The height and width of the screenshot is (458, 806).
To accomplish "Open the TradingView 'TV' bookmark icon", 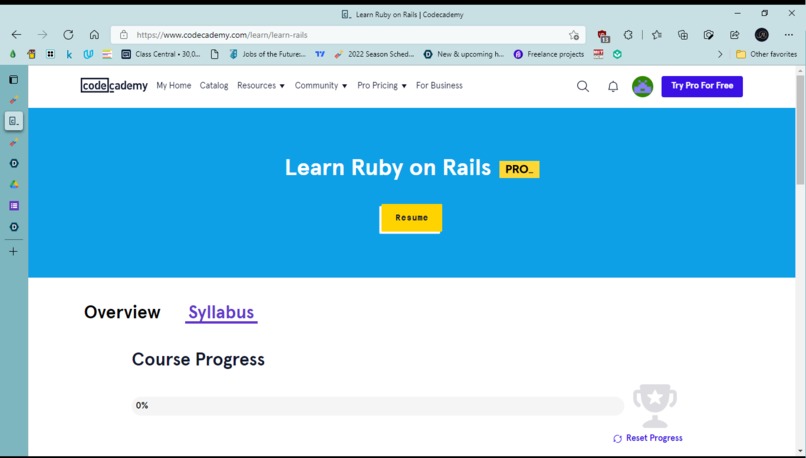I will pyautogui.click(x=320, y=54).
